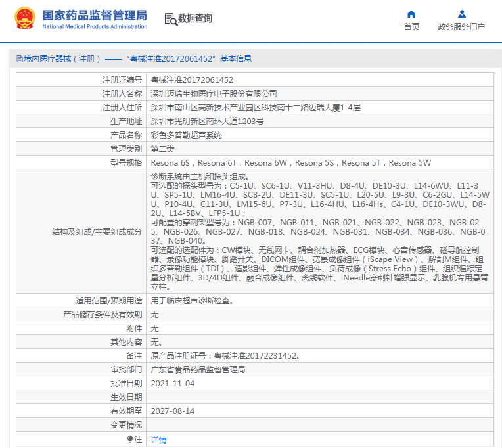The image size is (502, 448).
Task: Click the 无。 value in 其他内容 row
Action: point(156,342)
